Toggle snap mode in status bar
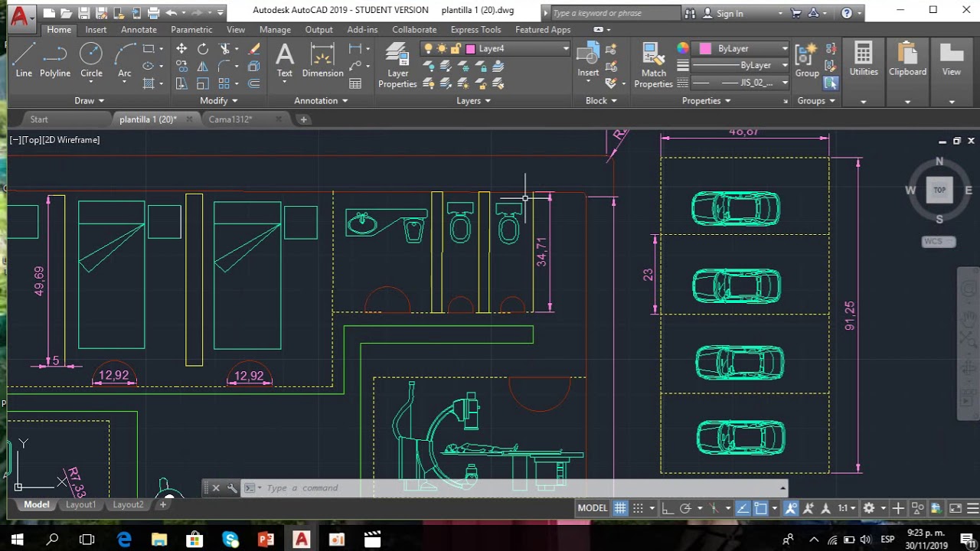The width and height of the screenshot is (980, 551). 638,508
